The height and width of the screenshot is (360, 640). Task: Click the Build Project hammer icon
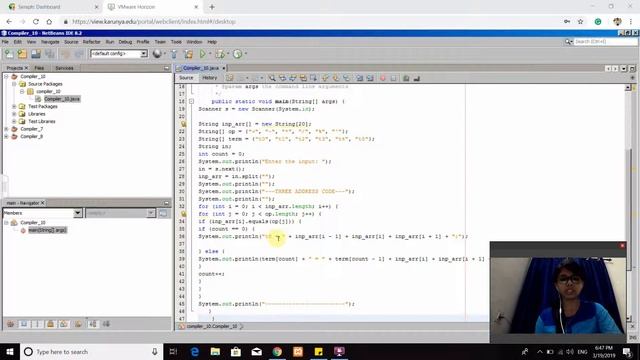tap(174, 53)
